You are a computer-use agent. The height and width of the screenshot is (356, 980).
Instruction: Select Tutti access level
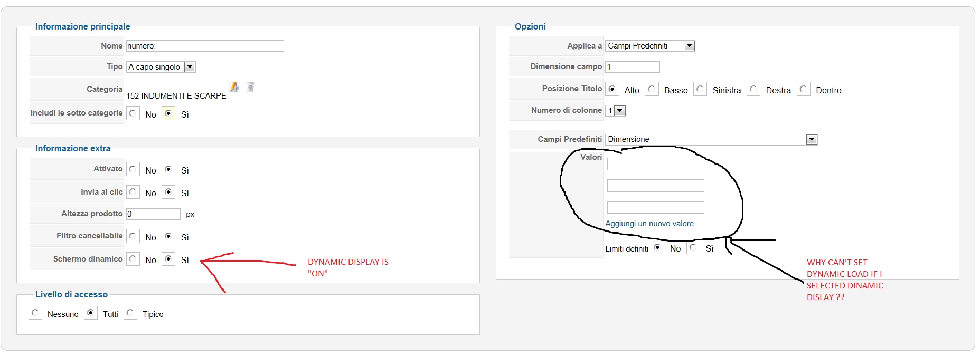(91, 313)
